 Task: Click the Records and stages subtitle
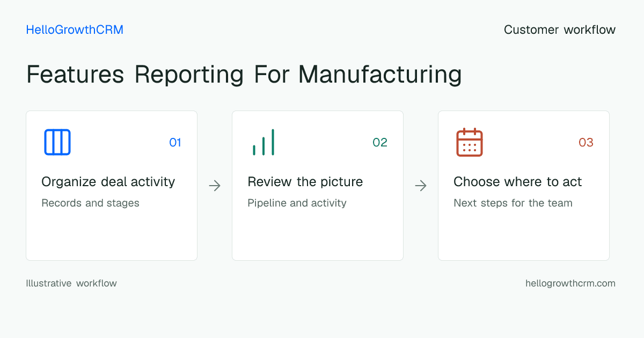[90, 203]
